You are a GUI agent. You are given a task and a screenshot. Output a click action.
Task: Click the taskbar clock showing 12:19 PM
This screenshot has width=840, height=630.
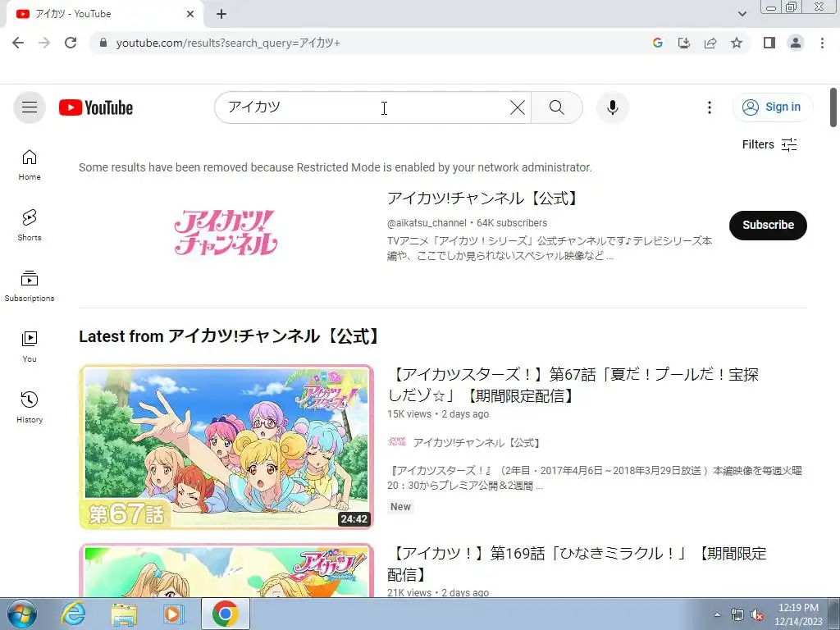[x=798, y=614]
